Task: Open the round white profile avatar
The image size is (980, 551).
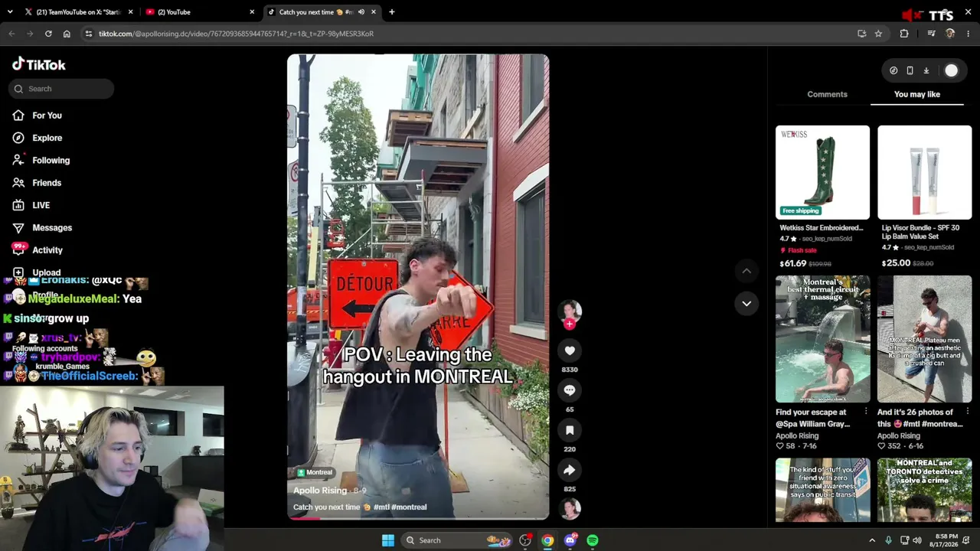Action: click(951, 70)
